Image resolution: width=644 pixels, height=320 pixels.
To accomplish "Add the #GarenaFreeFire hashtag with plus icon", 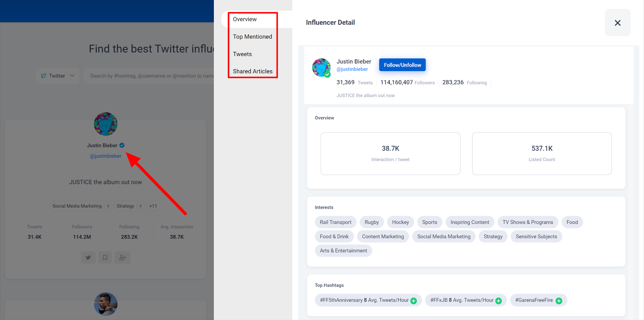I will point(559,301).
